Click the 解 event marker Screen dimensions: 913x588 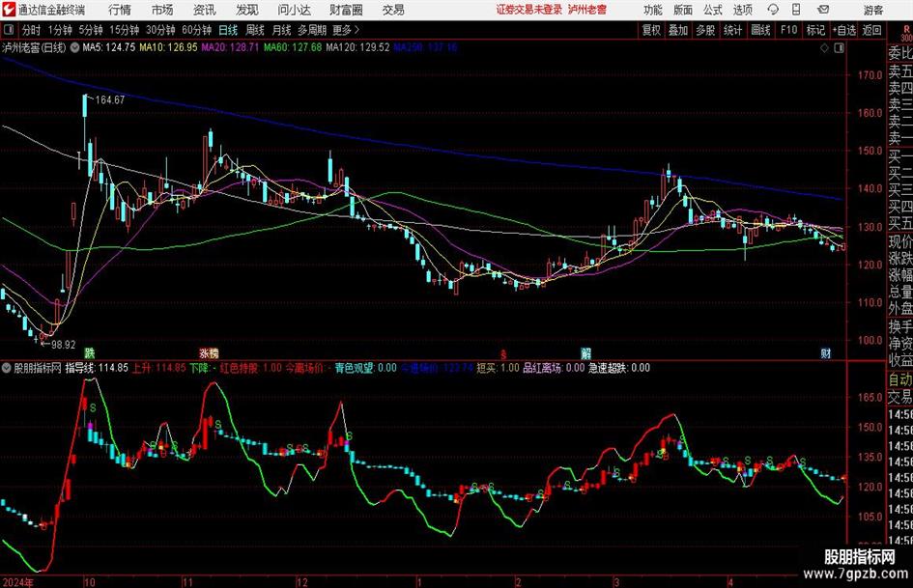[585, 352]
